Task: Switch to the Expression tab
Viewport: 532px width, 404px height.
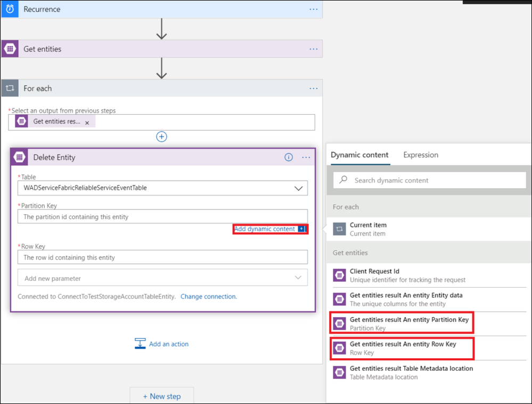Action: coord(421,155)
